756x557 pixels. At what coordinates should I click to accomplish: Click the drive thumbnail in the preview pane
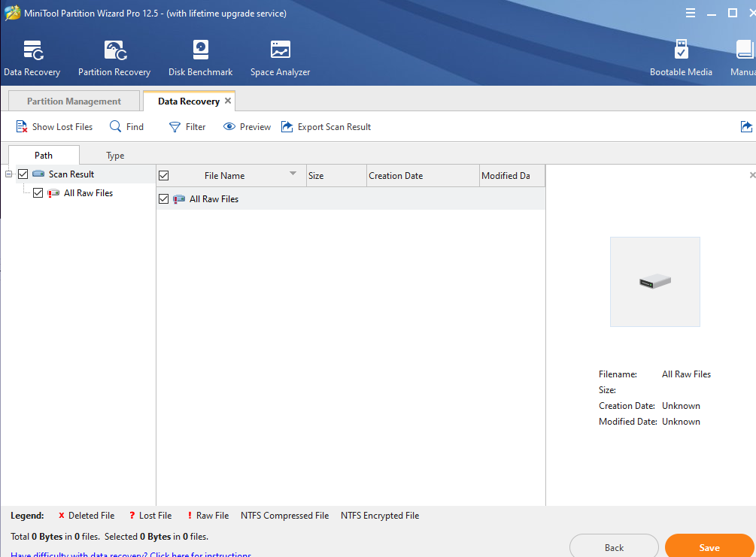(x=654, y=282)
